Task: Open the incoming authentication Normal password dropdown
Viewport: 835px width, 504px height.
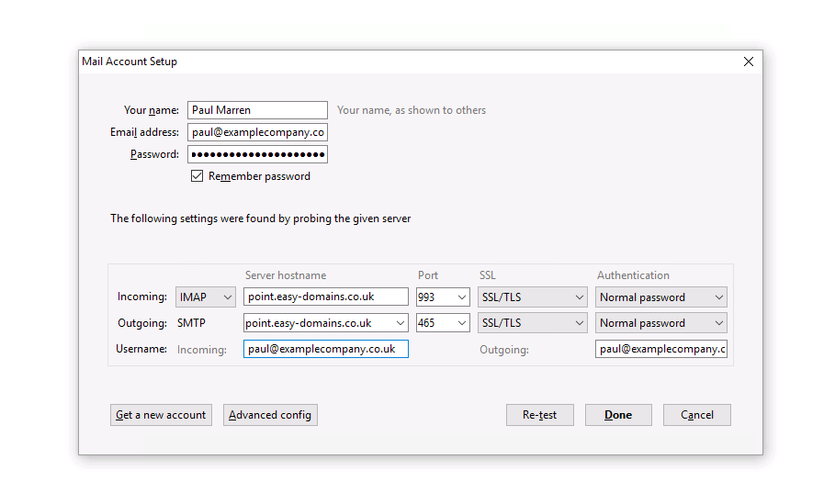Action: pos(660,297)
